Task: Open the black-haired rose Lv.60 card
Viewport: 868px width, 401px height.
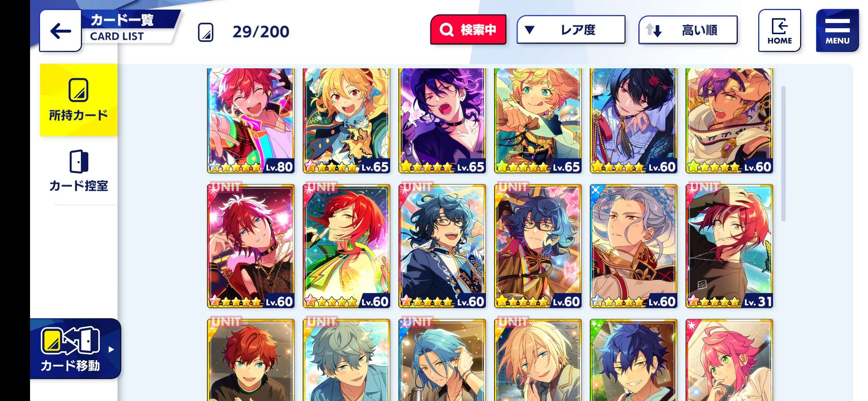Action: point(634,121)
